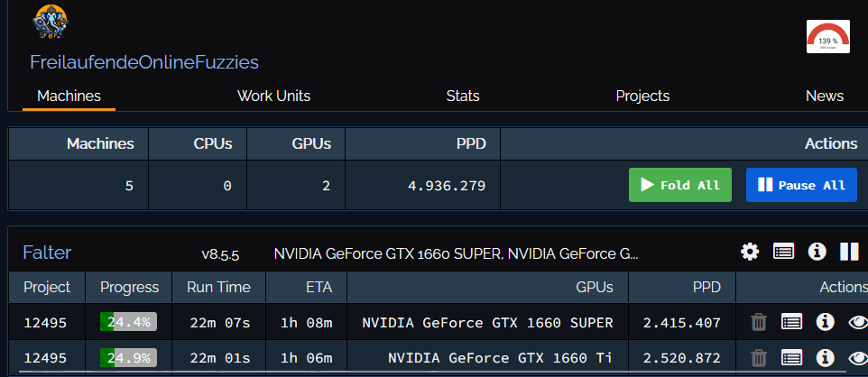Open log for GTX 1660 SUPER row
The image size is (868, 377).
[791, 322]
